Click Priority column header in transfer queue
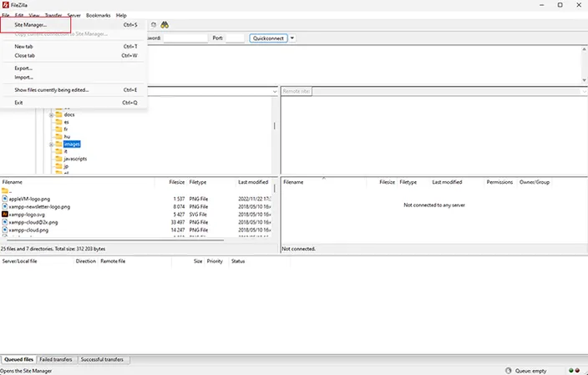 [x=215, y=261]
